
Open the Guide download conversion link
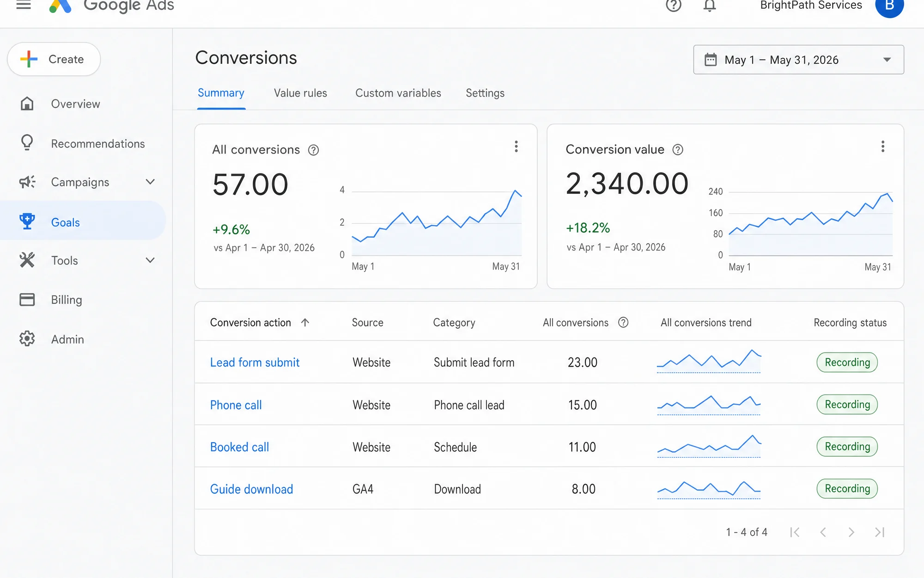coord(251,489)
